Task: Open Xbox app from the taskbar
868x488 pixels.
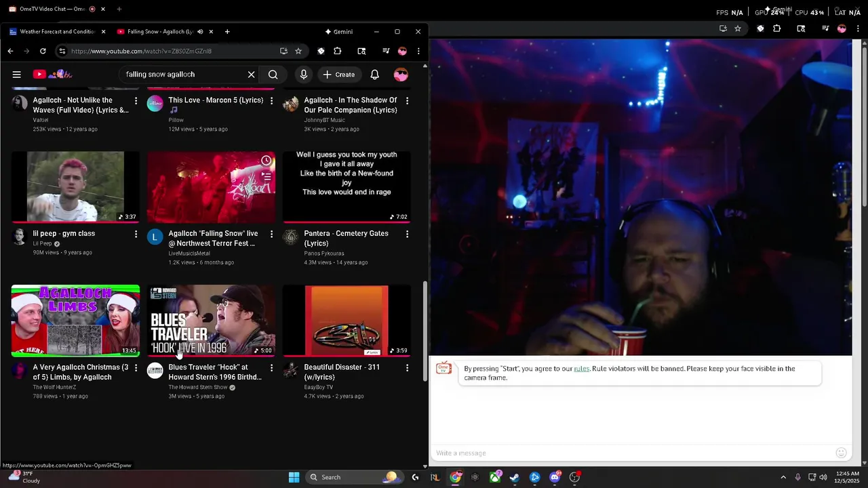Action: point(495,477)
